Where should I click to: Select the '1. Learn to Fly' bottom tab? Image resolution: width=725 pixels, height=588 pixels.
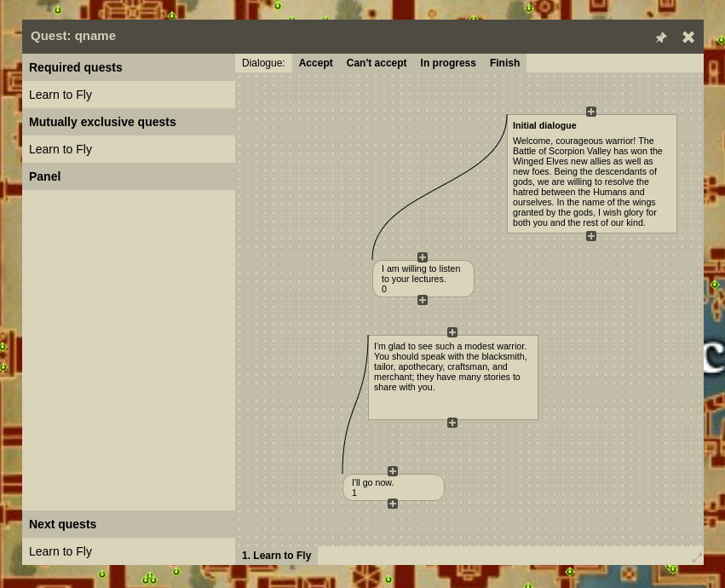276,556
